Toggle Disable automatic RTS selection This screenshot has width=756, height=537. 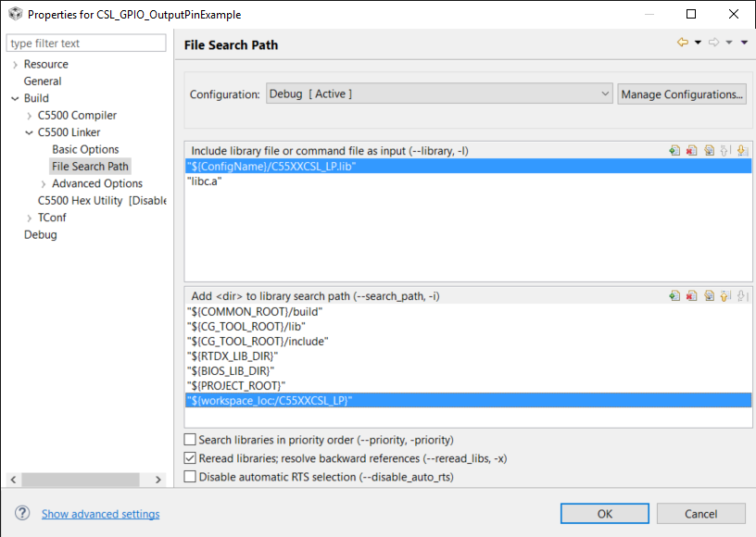click(191, 477)
